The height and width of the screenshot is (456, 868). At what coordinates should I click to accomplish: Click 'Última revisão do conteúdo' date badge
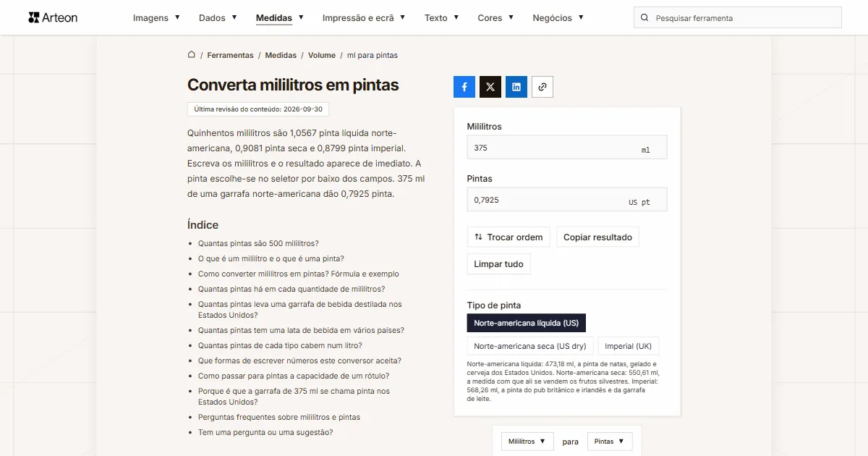[x=258, y=109]
